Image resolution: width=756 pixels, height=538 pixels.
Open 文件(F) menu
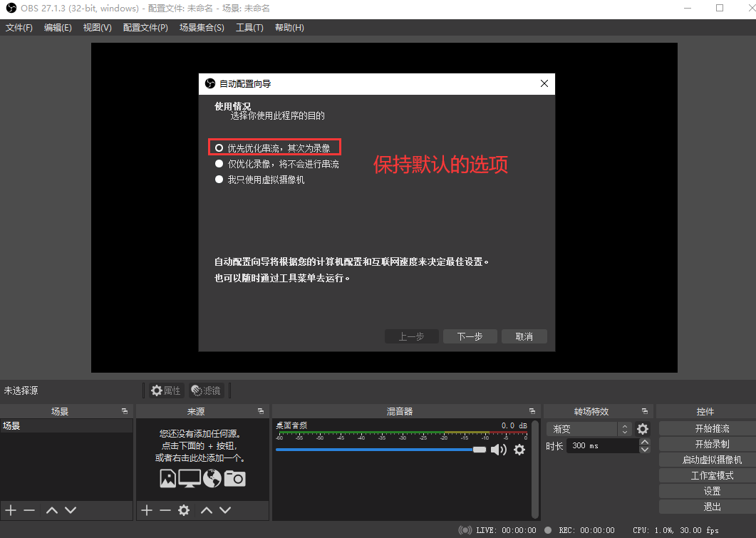[x=19, y=28]
